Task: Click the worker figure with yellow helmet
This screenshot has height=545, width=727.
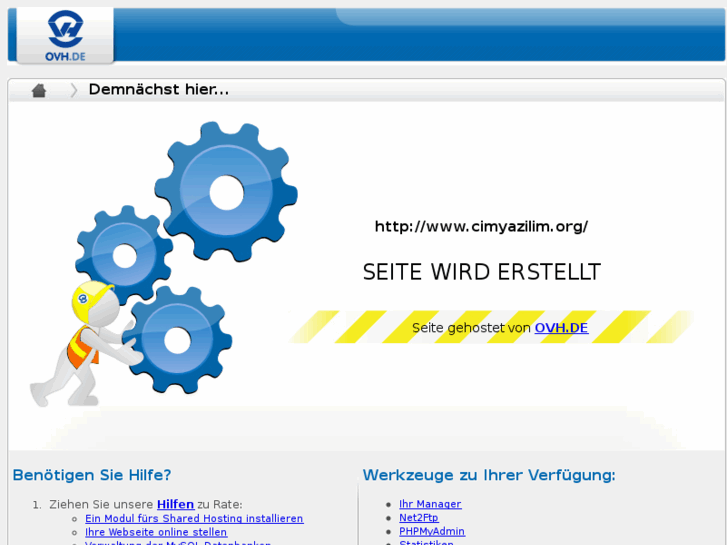Action: point(86,344)
